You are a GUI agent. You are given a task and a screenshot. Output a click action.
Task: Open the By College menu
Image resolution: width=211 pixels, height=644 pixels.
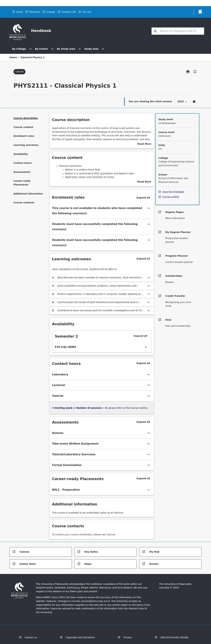point(22,49)
